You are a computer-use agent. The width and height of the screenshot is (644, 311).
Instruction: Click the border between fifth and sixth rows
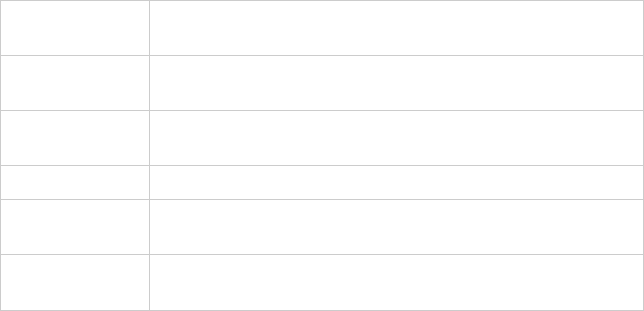tap(322, 255)
